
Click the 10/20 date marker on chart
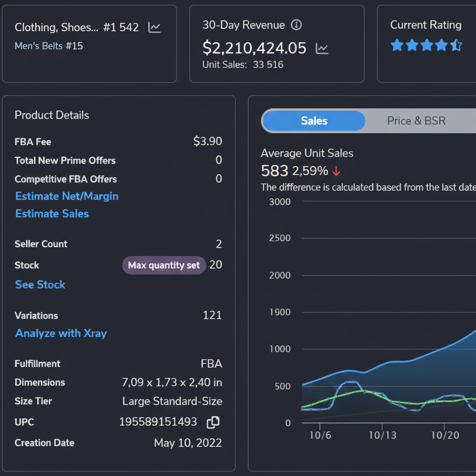pyautogui.click(x=445, y=435)
